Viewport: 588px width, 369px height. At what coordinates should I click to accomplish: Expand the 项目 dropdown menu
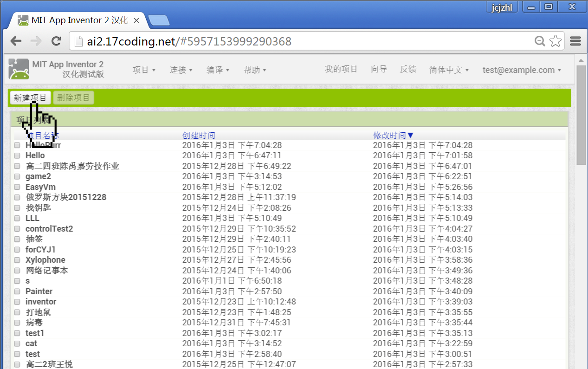(x=144, y=70)
